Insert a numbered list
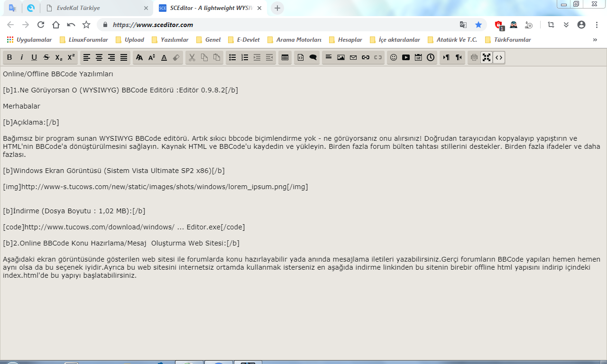Screen dimensions: 607x364 click(x=245, y=57)
